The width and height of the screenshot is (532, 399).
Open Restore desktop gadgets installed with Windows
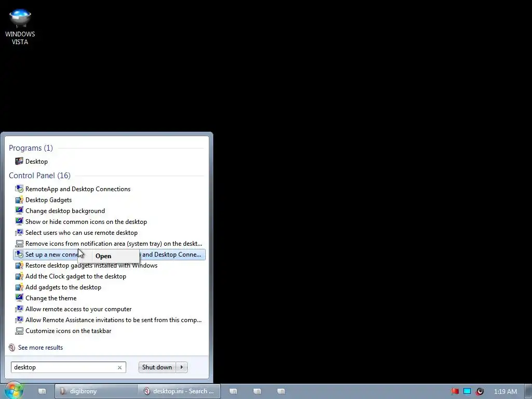(109, 265)
